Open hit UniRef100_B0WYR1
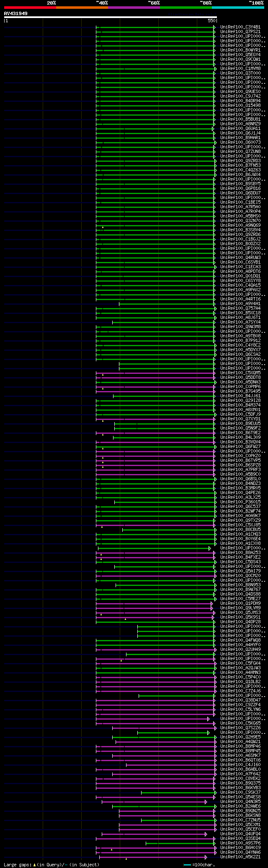The image size is (268, 868). (240, 50)
